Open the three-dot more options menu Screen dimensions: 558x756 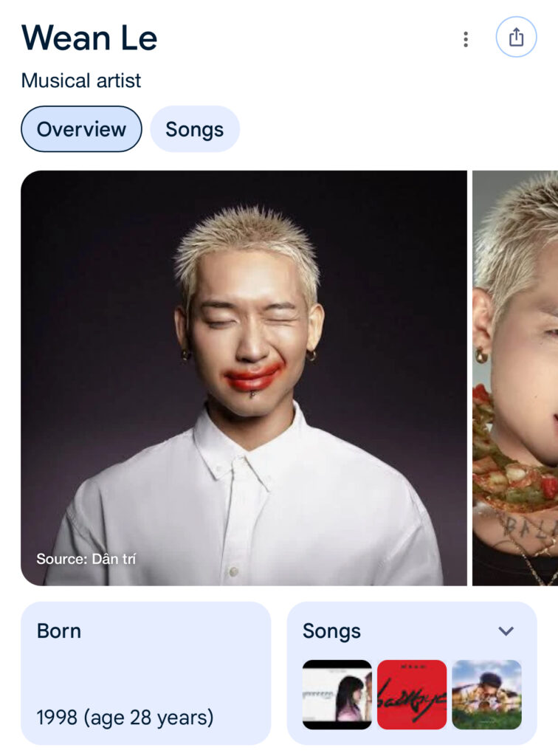click(x=466, y=39)
